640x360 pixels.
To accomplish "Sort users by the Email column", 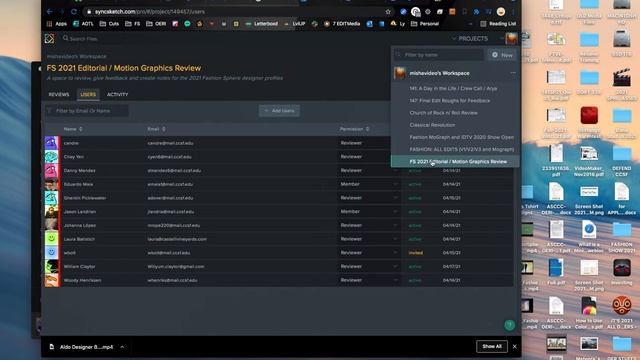I will pos(156,129).
